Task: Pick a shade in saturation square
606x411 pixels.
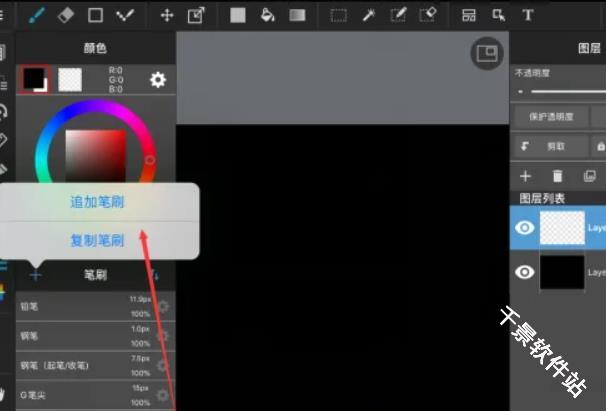Action: click(x=95, y=156)
